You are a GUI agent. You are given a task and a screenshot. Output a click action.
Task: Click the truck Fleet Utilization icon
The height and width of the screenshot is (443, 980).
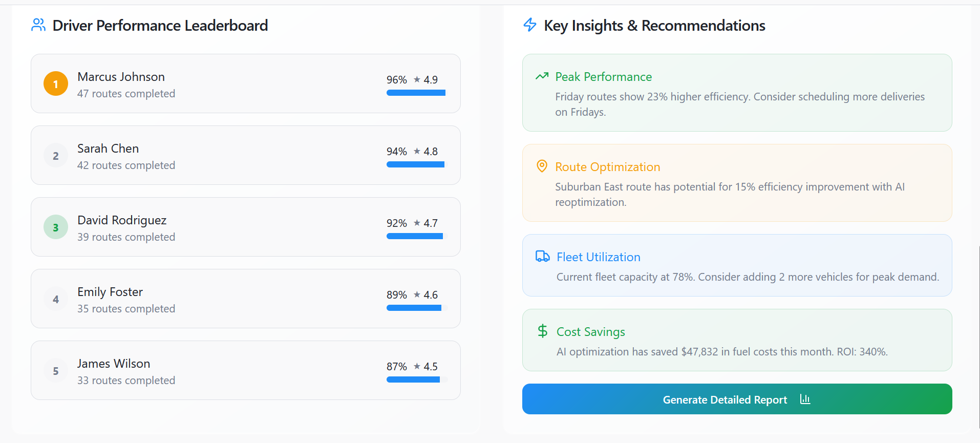click(x=542, y=256)
